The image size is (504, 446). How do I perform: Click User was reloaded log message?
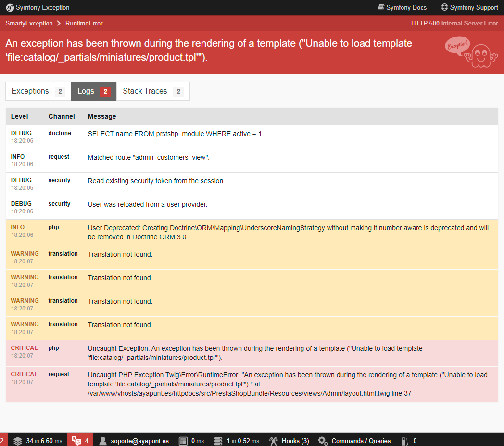148,204
